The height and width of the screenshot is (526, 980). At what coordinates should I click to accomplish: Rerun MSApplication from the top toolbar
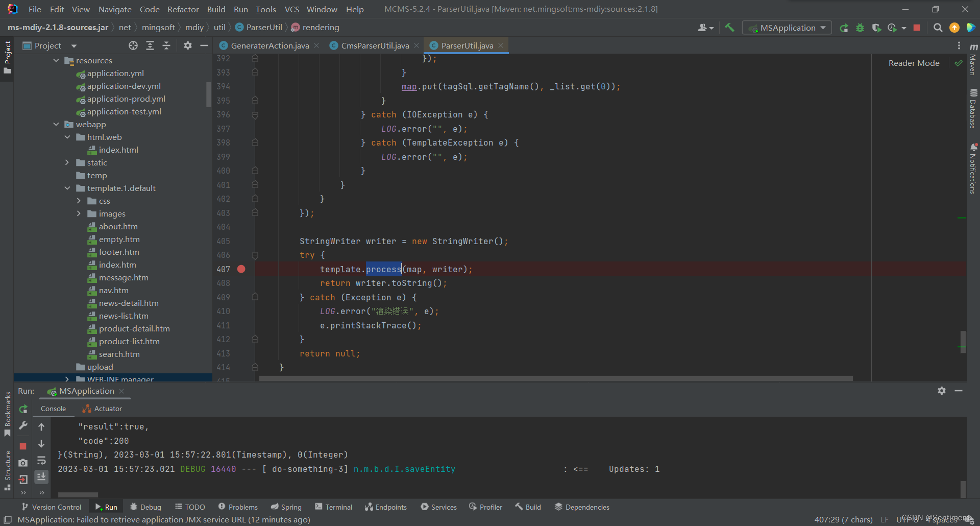pos(844,28)
